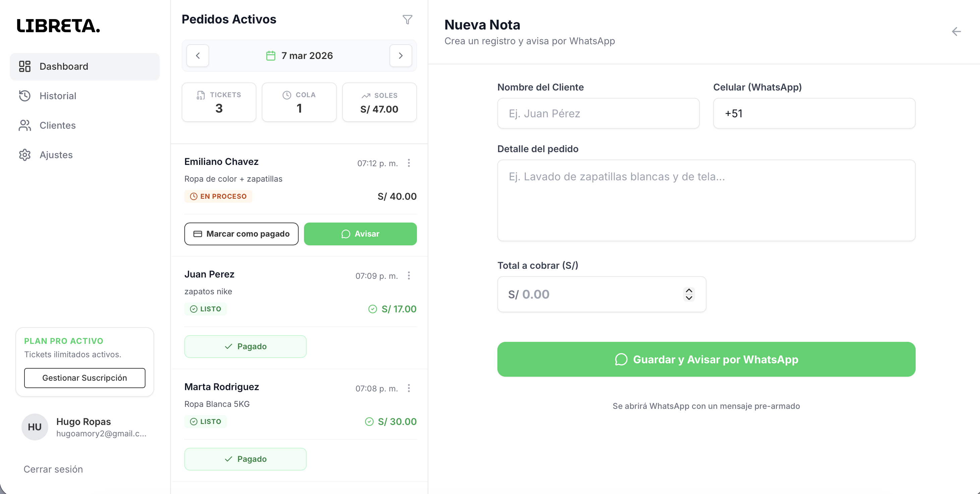Open the Historial section
980x494 pixels.
(x=58, y=96)
